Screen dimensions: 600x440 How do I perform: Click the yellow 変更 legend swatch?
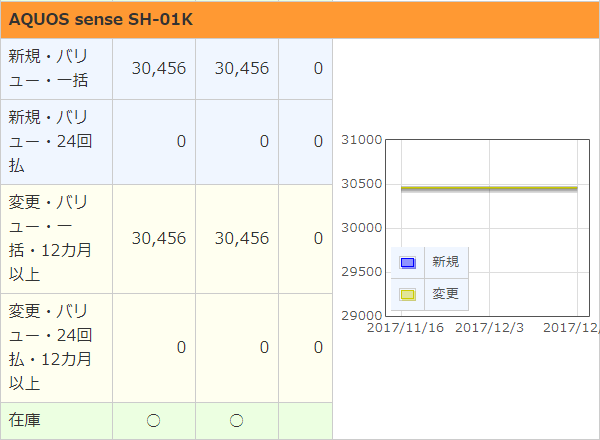(408, 295)
